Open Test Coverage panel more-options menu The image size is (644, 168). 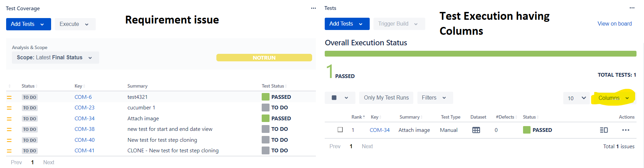point(313,8)
